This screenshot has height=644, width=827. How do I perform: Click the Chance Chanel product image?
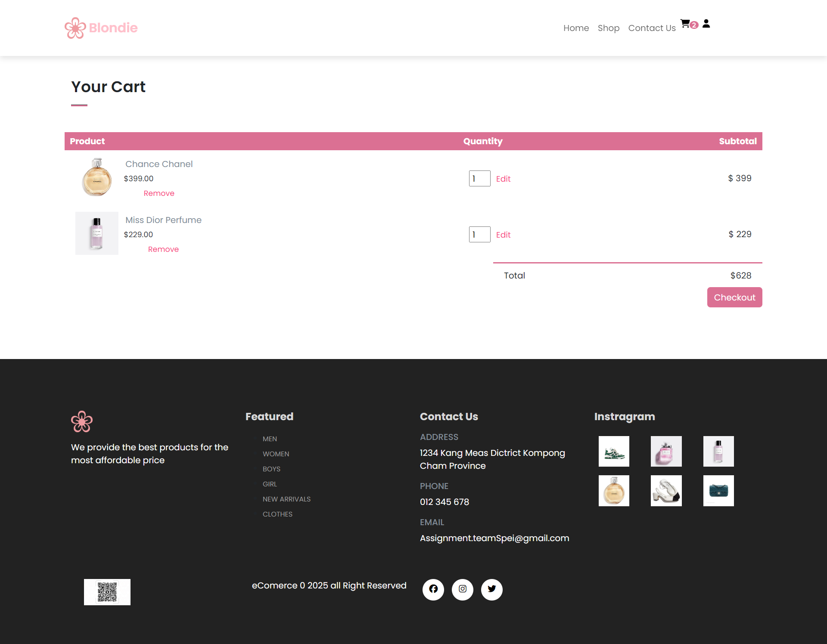[x=97, y=177]
